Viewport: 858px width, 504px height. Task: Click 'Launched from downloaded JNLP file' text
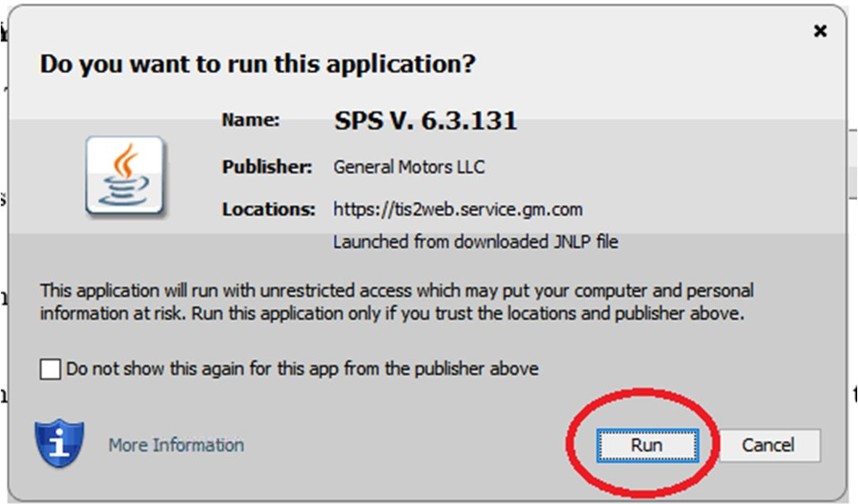(x=476, y=241)
